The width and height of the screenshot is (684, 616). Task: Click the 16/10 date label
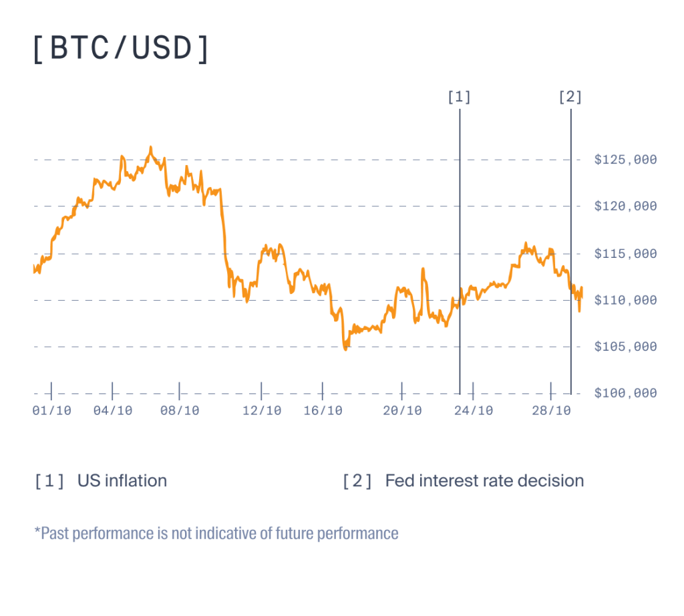(x=323, y=411)
